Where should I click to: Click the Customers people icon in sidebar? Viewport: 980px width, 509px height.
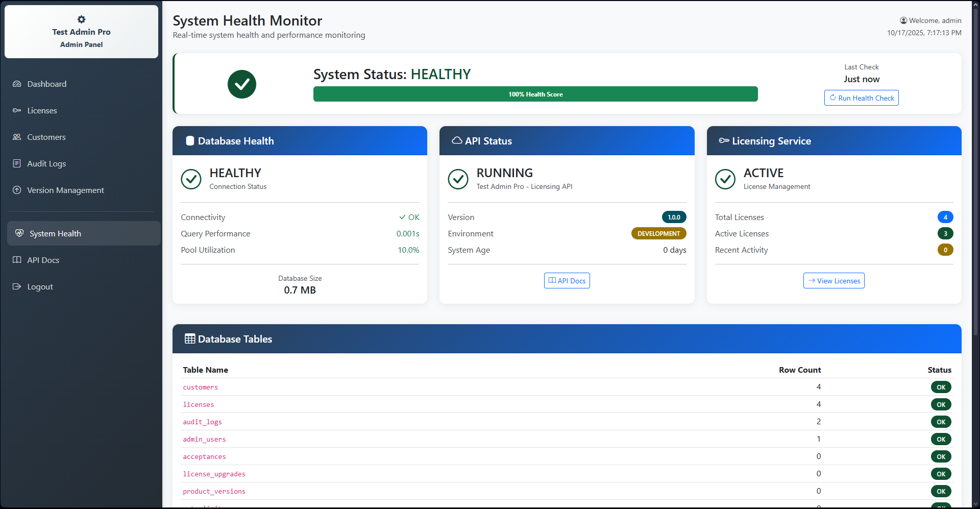point(17,137)
